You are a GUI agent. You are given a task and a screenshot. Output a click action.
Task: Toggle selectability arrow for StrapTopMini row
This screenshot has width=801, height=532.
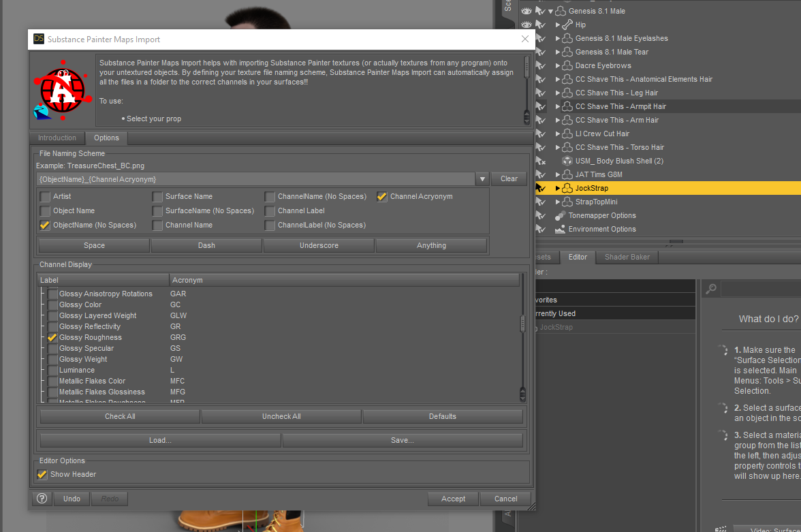[541, 202]
